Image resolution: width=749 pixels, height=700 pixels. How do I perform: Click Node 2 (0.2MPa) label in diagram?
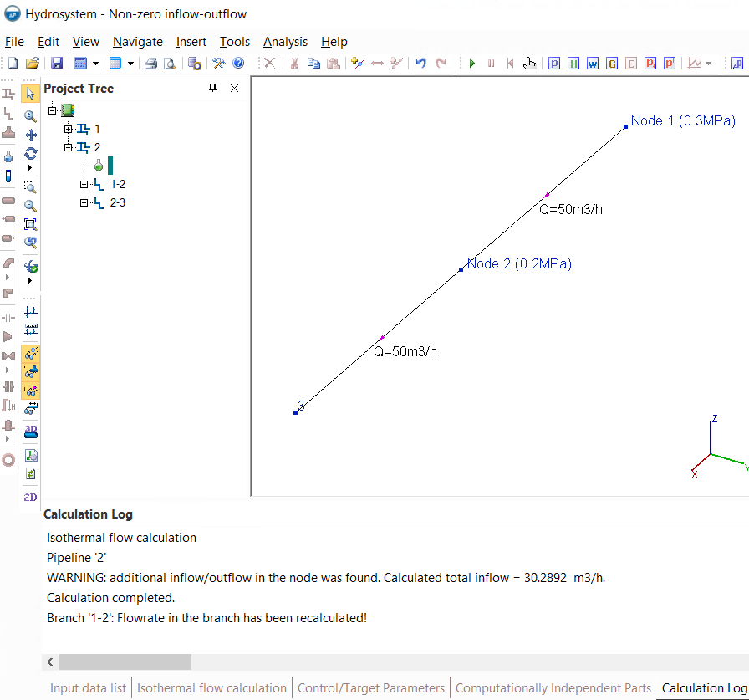point(519,264)
